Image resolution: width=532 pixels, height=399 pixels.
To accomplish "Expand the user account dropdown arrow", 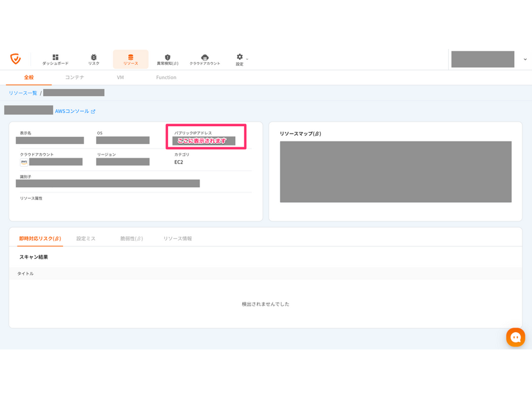I will pyautogui.click(x=525, y=59).
